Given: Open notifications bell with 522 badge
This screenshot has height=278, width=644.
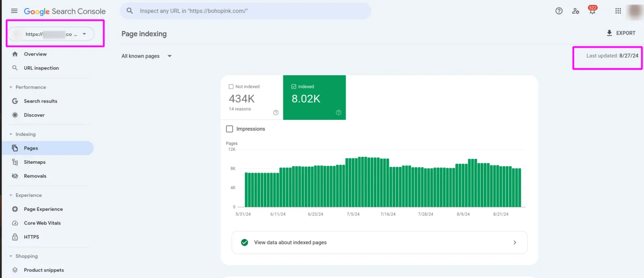Looking at the screenshot, I should click(592, 10).
